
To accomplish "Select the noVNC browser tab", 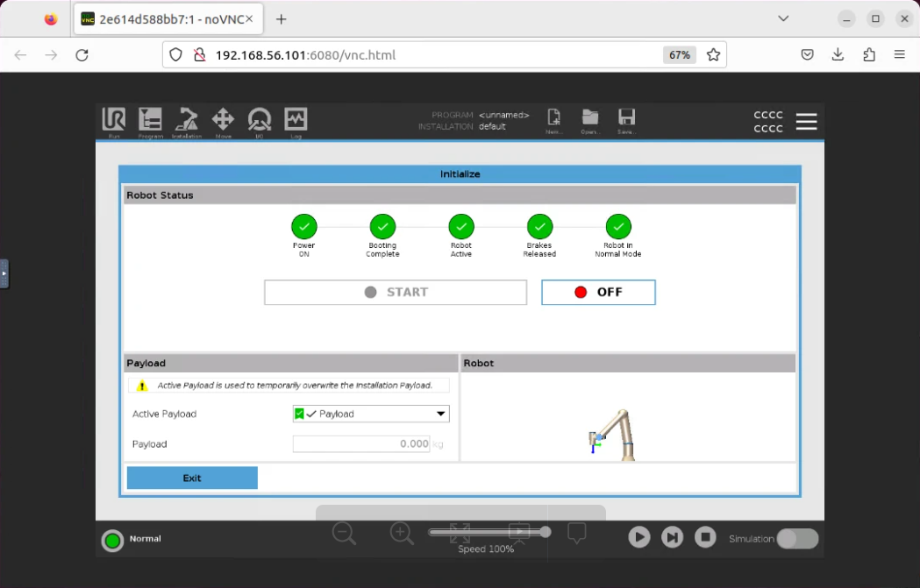I will [168, 19].
